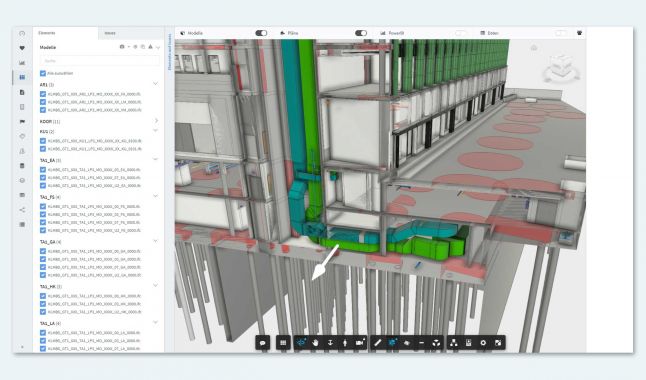
Task: Select the first-person walk tool
Action: pos(345,342)
